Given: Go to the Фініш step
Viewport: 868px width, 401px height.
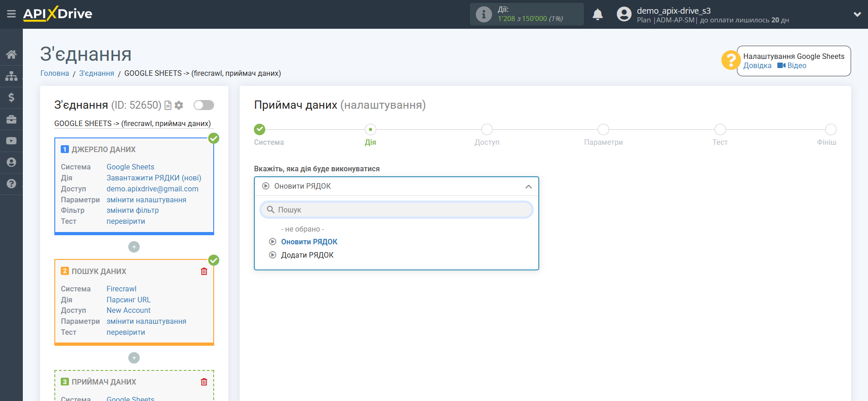Looking at the screenshot, I should pyautogui.click(x=831, y=130).
